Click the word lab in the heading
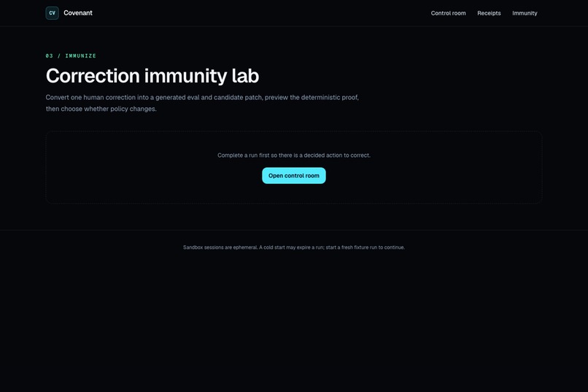This screenshot has height=392, width=588. 245,76
